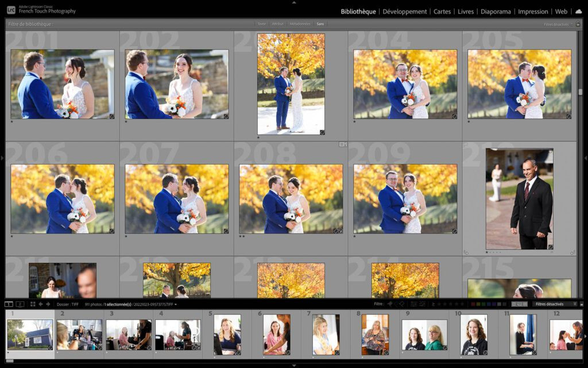This screenshot has width=588, height=368.
Task: Select main window display button 1
Action: 9,304
